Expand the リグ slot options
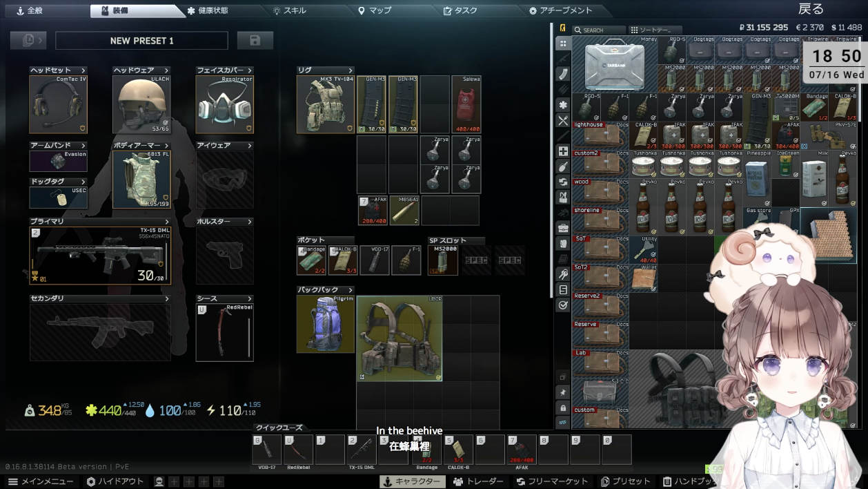This screenshot has height=489, width=868. [x=351, y=70]
